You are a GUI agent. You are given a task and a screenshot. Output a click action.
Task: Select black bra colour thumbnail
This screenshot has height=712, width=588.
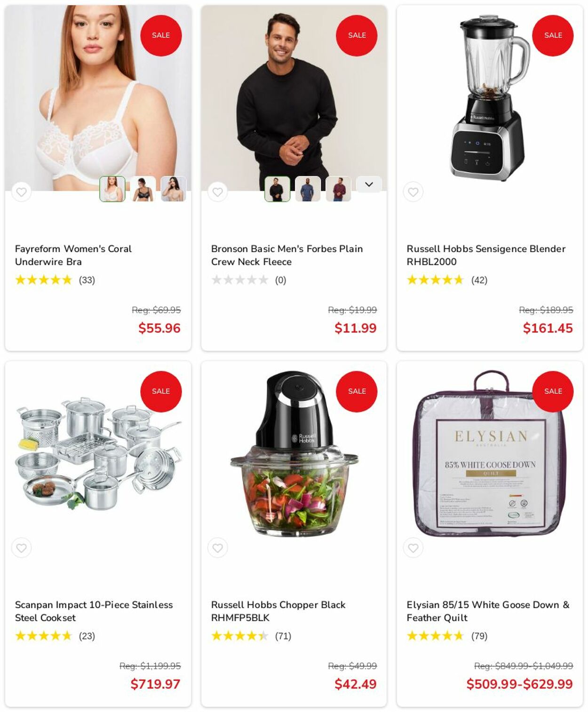(x=143, y=189)
